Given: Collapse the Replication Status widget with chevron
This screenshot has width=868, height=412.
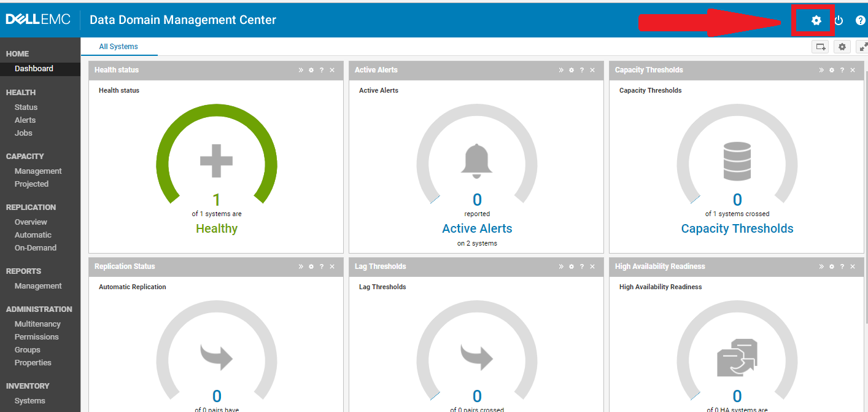Looking at the screenshot, I should point(300,266).
